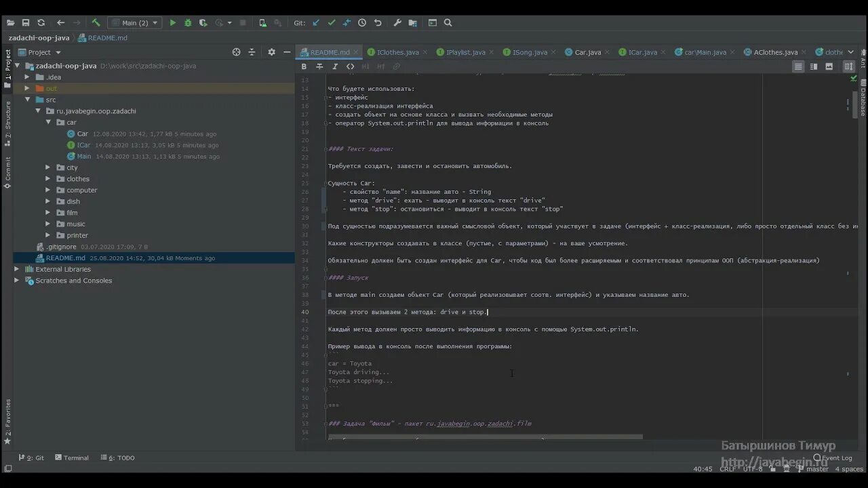This screenshot has width=868, height=488.
Task: Open the Terminal tool window
Action: pyautogui.click(x=71, y=458)
